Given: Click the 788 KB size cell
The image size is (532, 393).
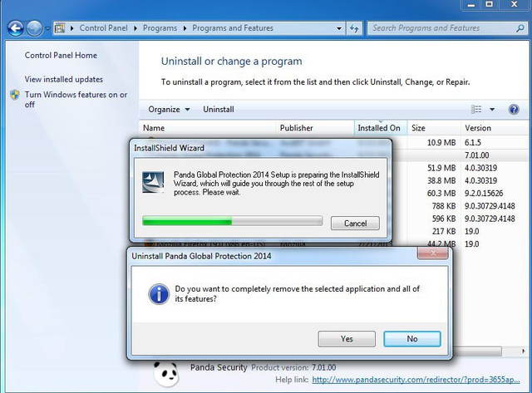Looking at the screenshot, I should 444,206.
